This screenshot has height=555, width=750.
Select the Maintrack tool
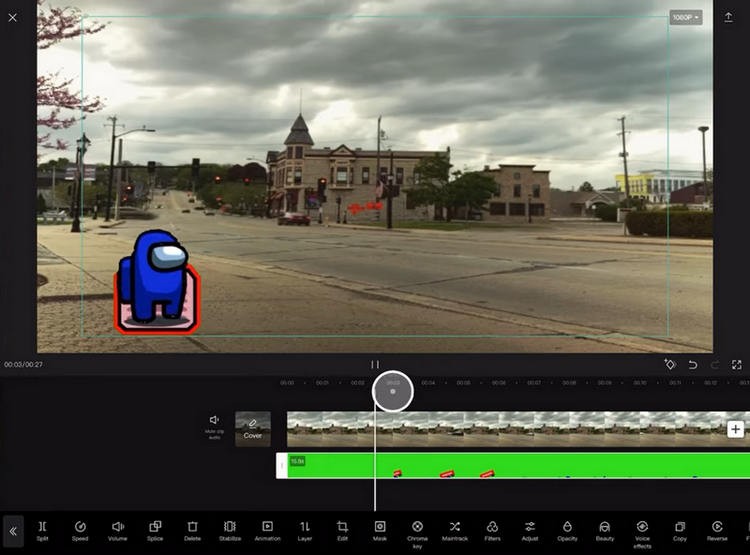[x=455, y=531]
